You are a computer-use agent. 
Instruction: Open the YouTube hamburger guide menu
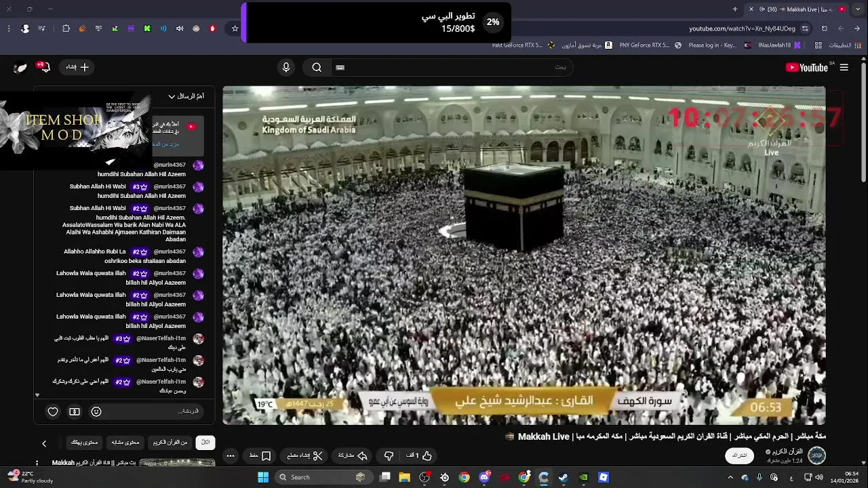point(844,67)
